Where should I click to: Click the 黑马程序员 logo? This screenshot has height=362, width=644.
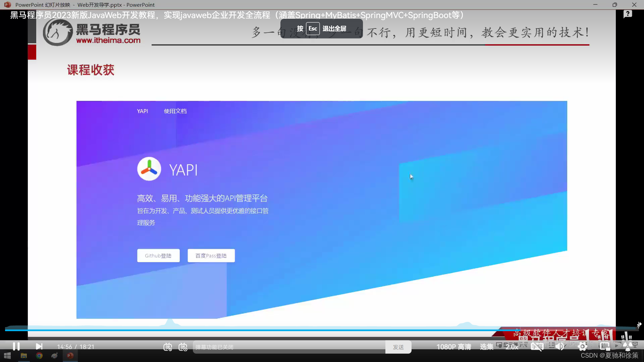coord(92,32)
